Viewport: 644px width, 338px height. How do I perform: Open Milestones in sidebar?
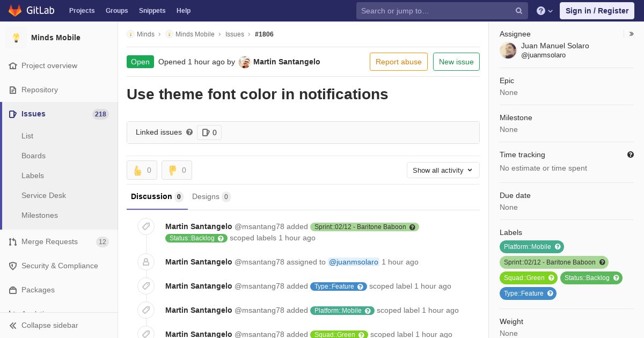(40, 215)
